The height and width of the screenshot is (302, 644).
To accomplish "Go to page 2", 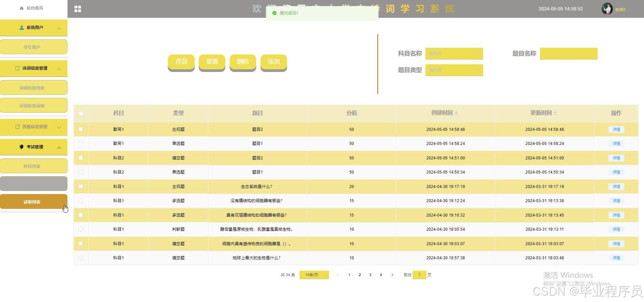I will tap(360, 275).
